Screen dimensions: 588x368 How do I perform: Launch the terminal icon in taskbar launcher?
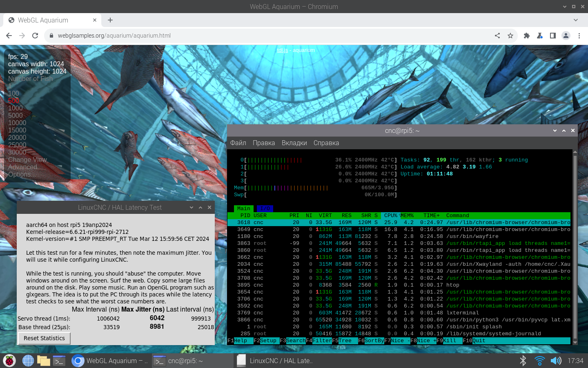click(59, 361)
